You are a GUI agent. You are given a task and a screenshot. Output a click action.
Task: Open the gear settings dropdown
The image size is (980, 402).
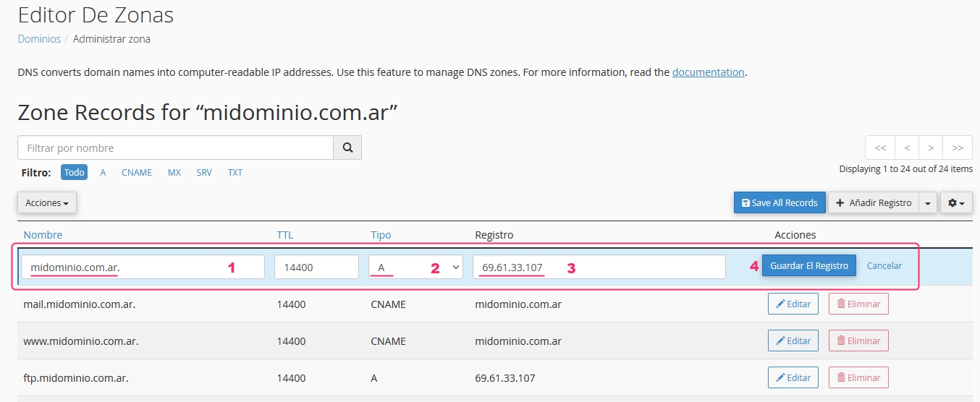click(x=956, y=203)
